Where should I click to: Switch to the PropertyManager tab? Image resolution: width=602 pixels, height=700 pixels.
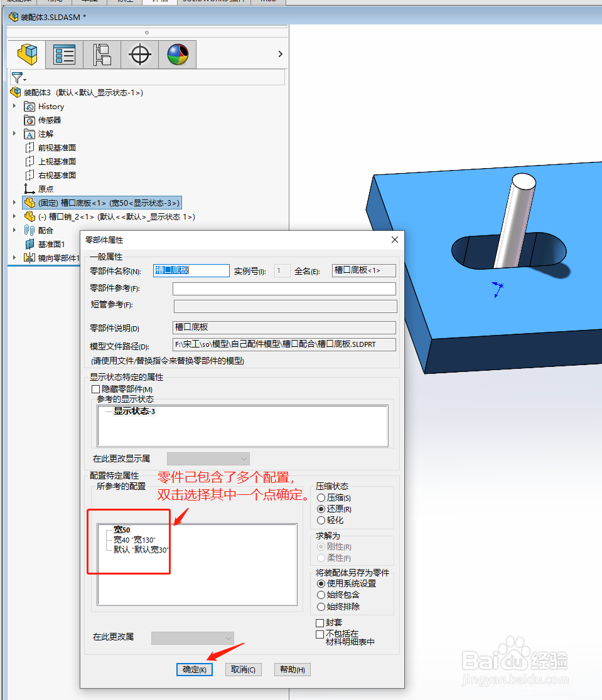[x=64, y=54]
